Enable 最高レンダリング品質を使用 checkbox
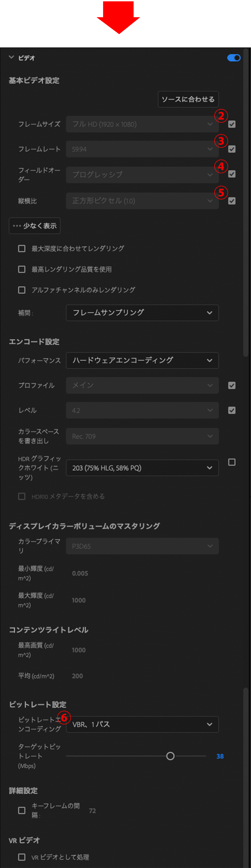The height and width of the screenshot is (868, 251). tap(22, 270)
